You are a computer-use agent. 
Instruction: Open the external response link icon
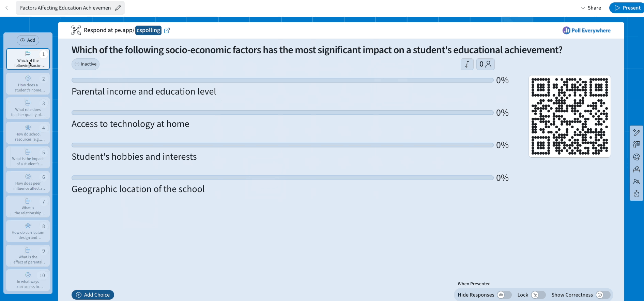point(167,30)
